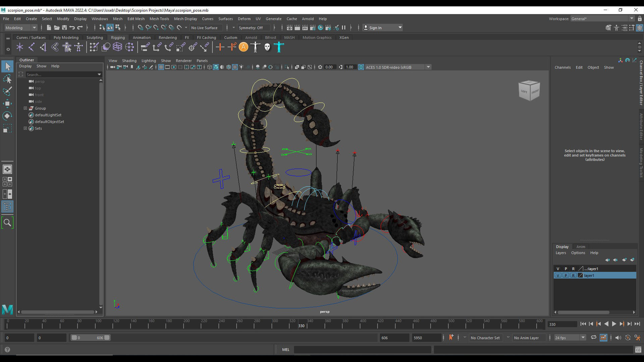This screenshot has height=362, width=644.
Task: Expand the Sets node in Outliner
Action: [25, 128]
